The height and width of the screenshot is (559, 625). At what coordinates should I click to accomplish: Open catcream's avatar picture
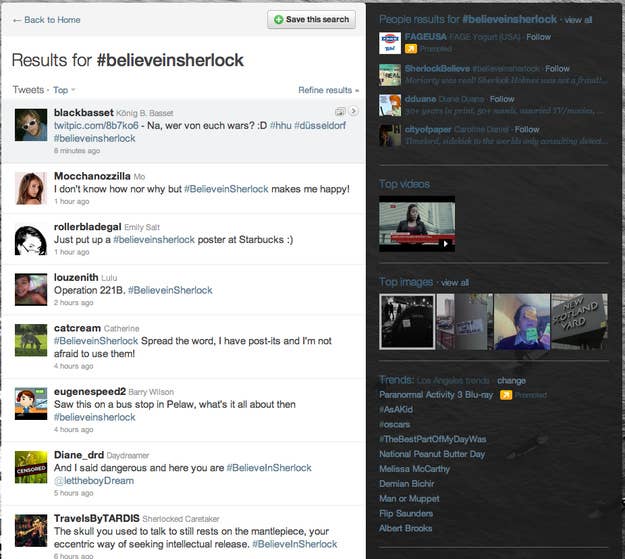(31, 340)
